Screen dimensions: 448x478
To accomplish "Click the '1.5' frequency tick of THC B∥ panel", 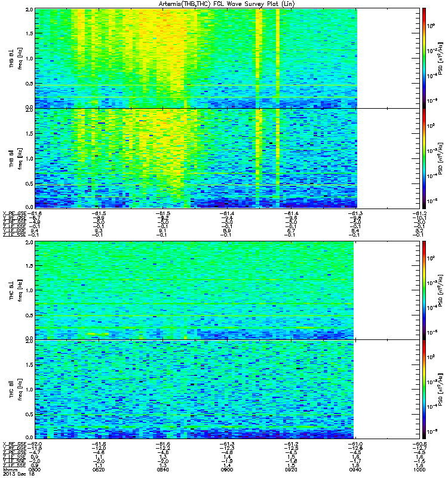I will [29, 364].
